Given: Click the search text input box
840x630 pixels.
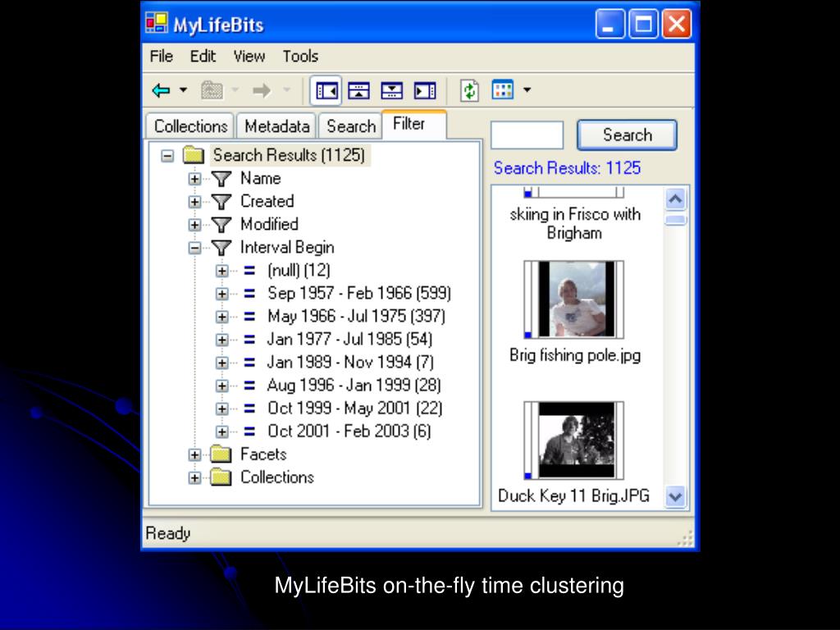Looking at the screenshot, I should click(x=527, y=135).
